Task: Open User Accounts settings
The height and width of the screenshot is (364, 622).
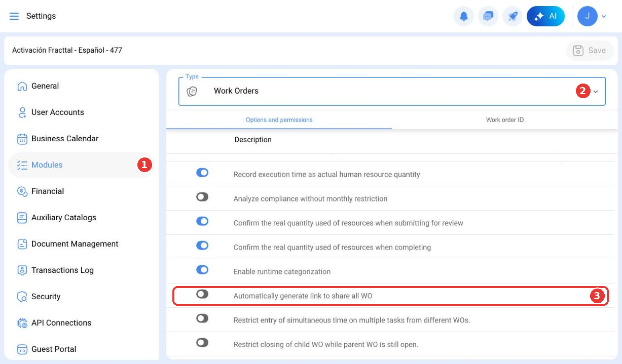Action: tap(81, 112)
